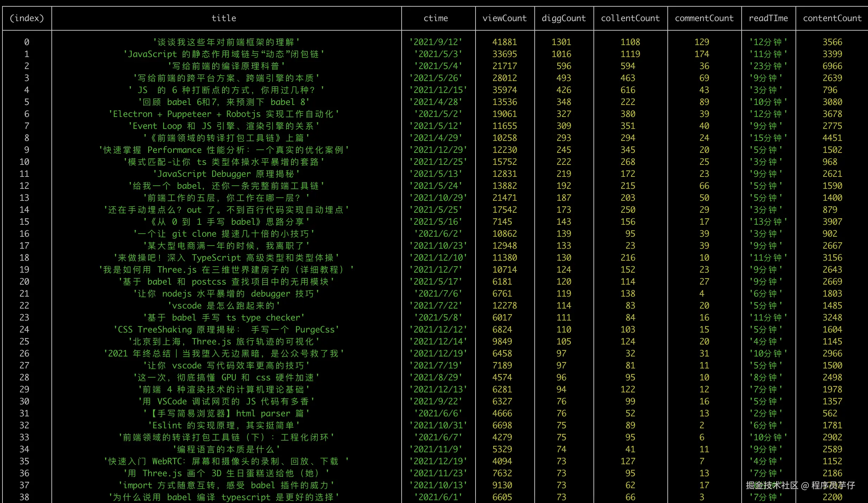Click the ctime value '2021/8/29'
The image size is (868, 503).
[436, 378]
